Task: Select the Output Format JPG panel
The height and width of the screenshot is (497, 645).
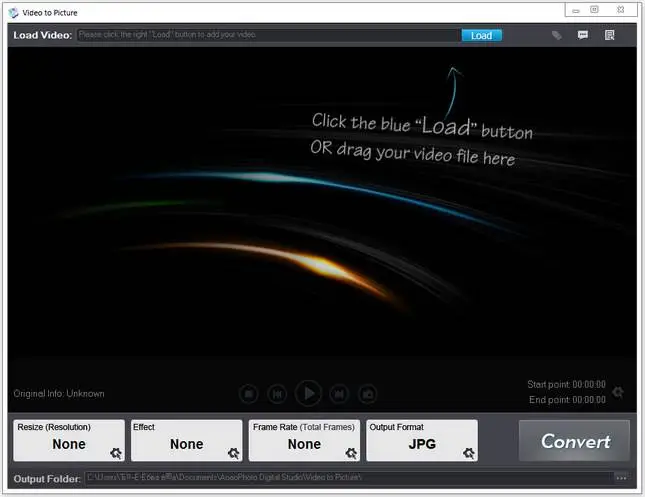Action: click(422, 440)
